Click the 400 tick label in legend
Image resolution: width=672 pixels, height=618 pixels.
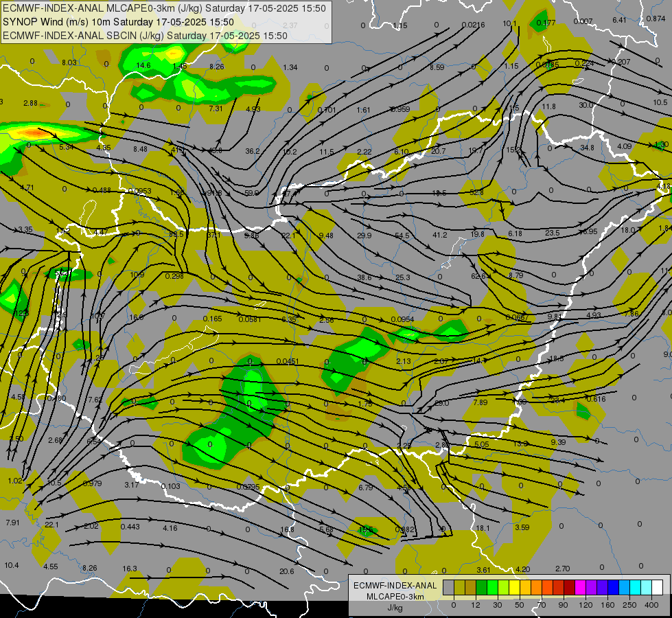pos(651,605)
